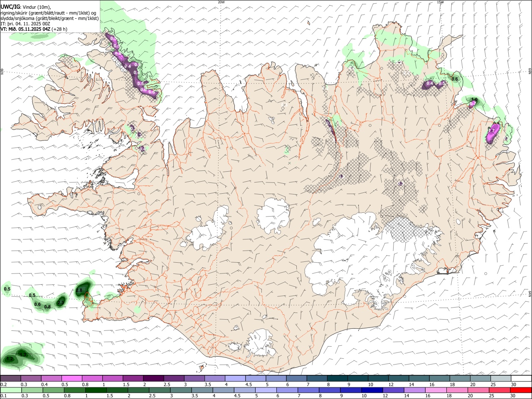Viewport: 532px width, 399px height.
Task: Select the light grey 25 snow legend swatch
Action: point(500,378)
